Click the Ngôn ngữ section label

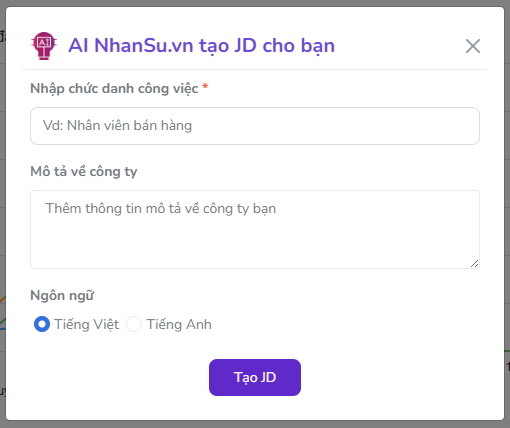pyautogui.click(x=62, y=296)
